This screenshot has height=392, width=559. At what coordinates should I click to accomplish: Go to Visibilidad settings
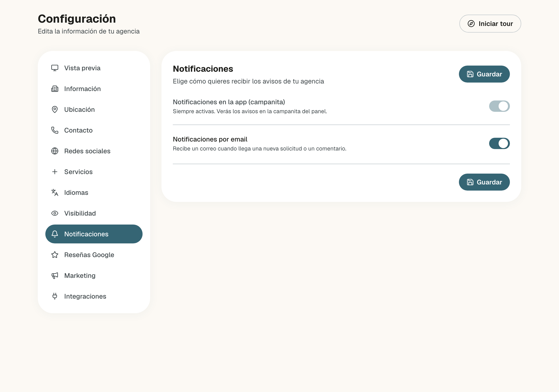click(x=94, y=213)
